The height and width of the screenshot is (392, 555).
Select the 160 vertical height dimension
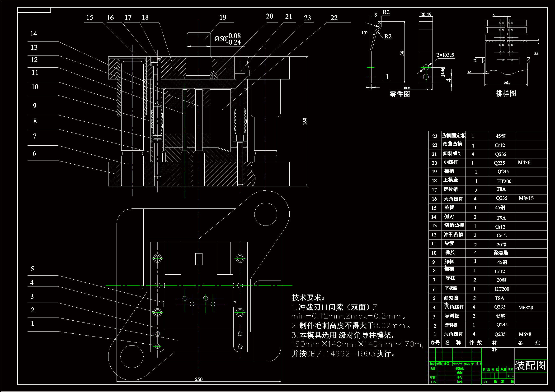305,121
